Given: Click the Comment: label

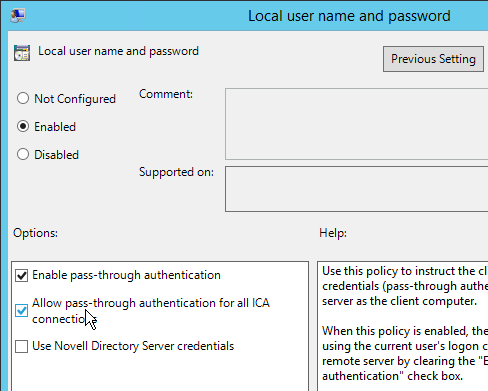Looking at the screenshot, I should click(x=166, y=94).
